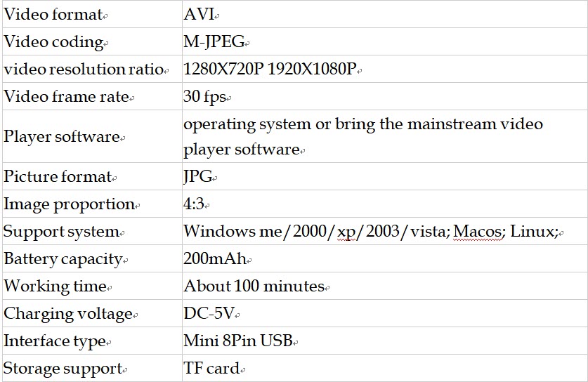Click the "Mini 8Pin USB" value

click(x=237, y=341)
